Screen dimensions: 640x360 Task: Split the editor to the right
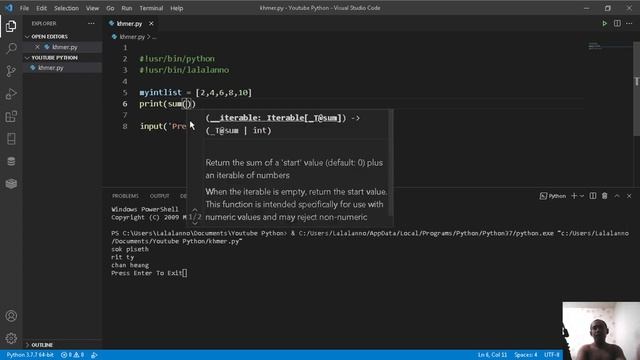click(x=617, y=24)
